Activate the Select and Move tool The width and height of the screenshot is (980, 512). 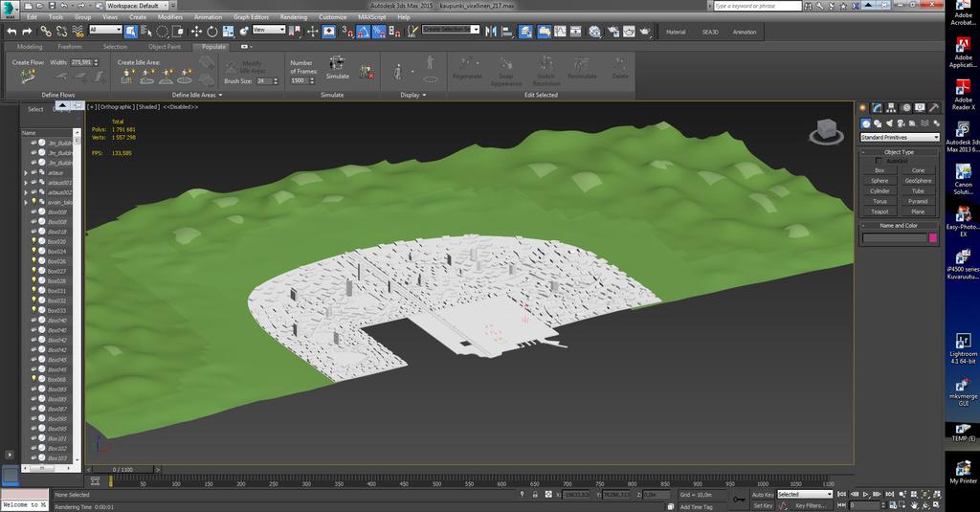click(196, 32)
